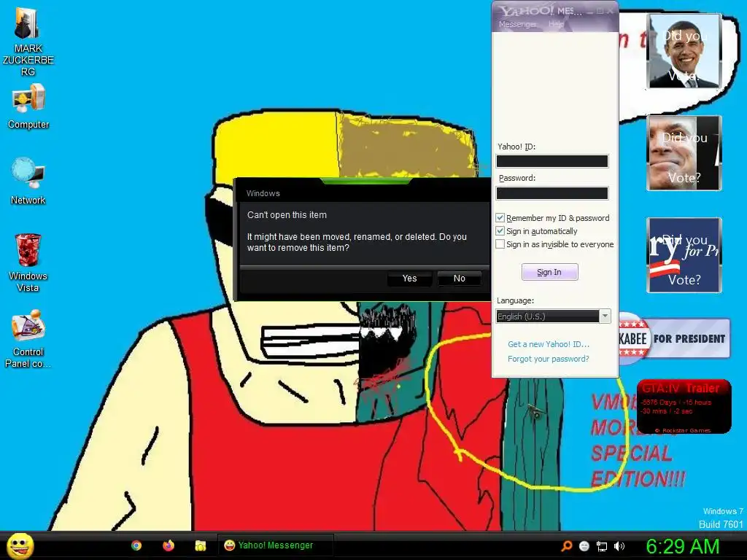This screenshot has width=747, height=560.
Task: Click the Sign In button
Action: coord(550,272)
